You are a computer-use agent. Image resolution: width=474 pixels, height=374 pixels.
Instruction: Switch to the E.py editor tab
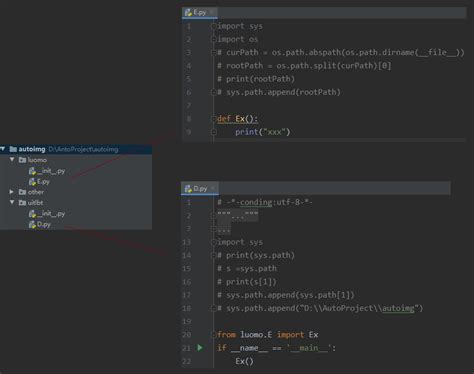(200, 13)
